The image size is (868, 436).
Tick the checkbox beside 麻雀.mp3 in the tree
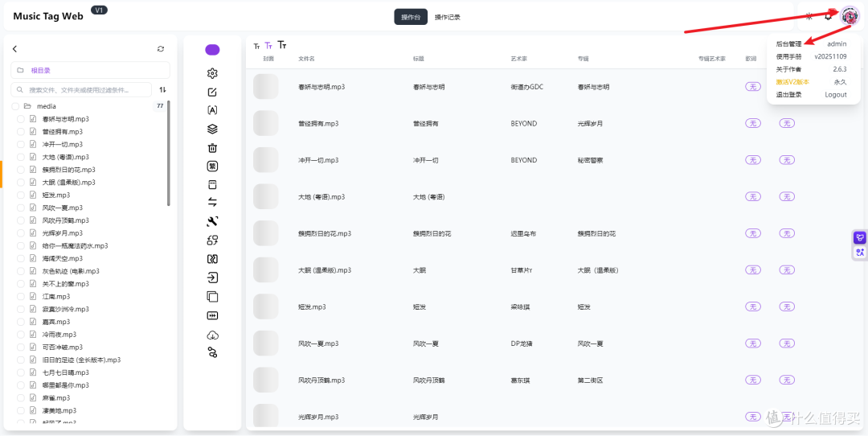(20, 398)
